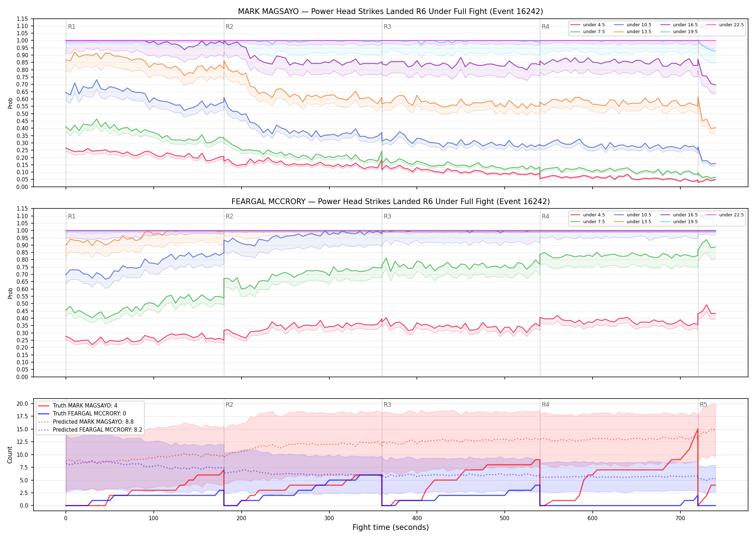The width and height of the screenshot is (756, 540).
Task: Click the R1 round label in the Magsayo chart
Action: tap(72, 27)
